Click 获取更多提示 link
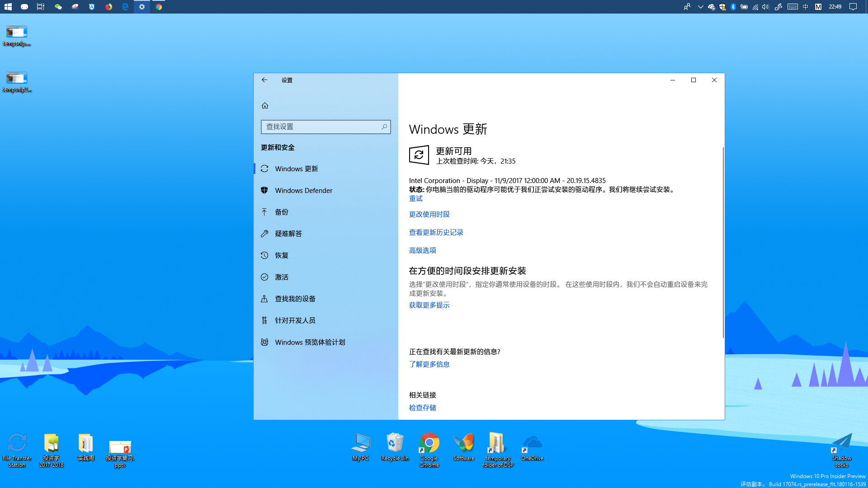This screenshot has width=868, height=488. click(429, 305)
